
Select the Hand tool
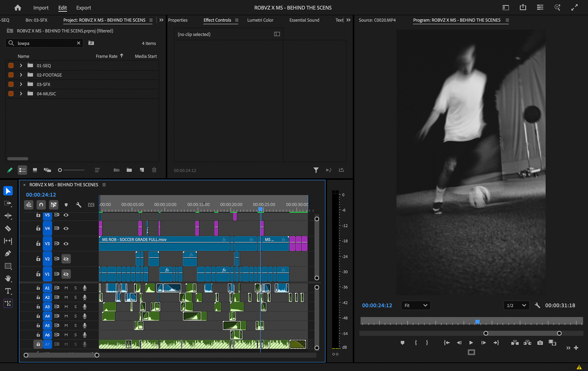(x=8, y=278)
